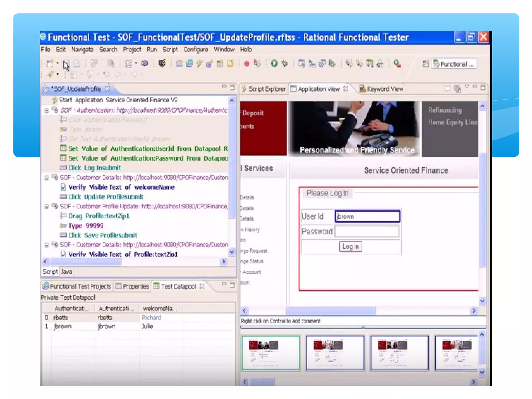The height and width of the screenshot is (399, 532).
Task: Select the Verify Visible Text of welcomeName step
Action: coord(121,187)
